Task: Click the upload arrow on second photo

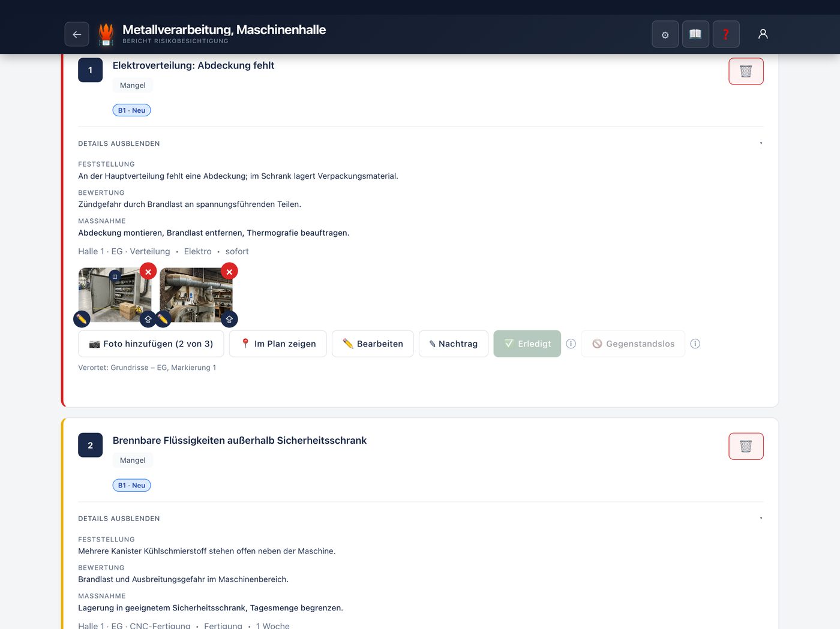Action: tap(229, 319)
